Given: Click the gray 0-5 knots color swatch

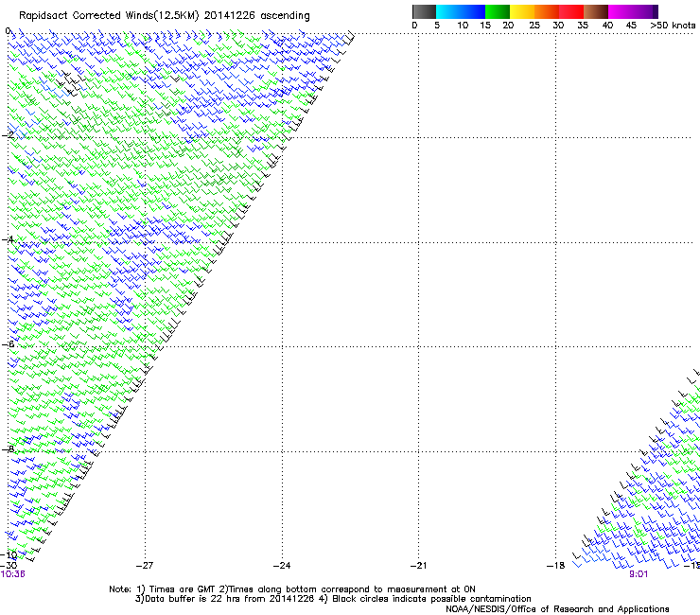Looking at the screenshot, I should pyautogui.click(x=424, y=11).
